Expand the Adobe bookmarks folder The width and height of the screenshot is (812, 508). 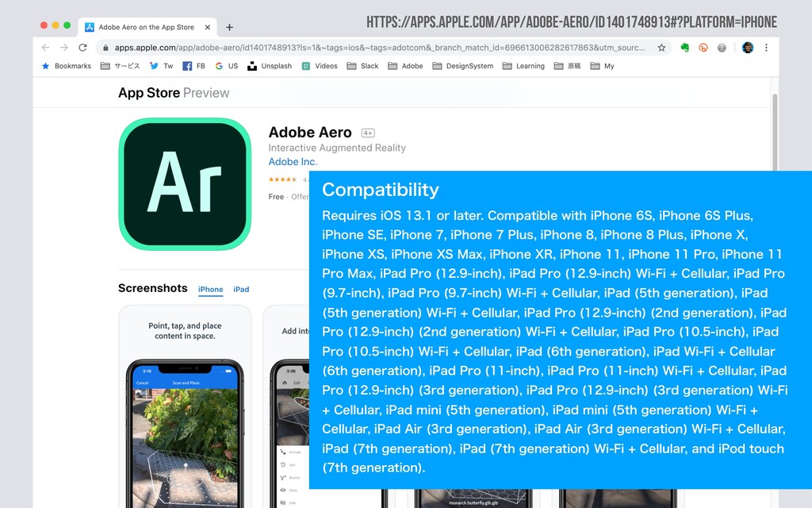click(x=405, y=66)
